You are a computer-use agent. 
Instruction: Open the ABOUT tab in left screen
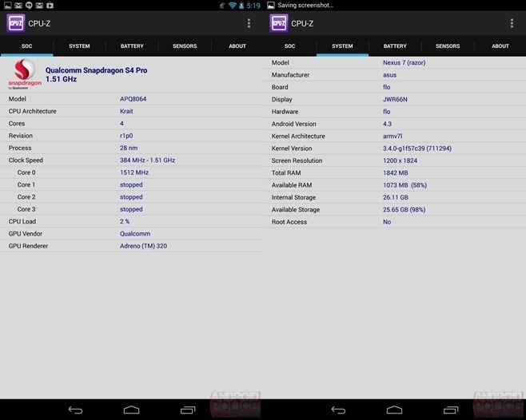pos(237,46)
